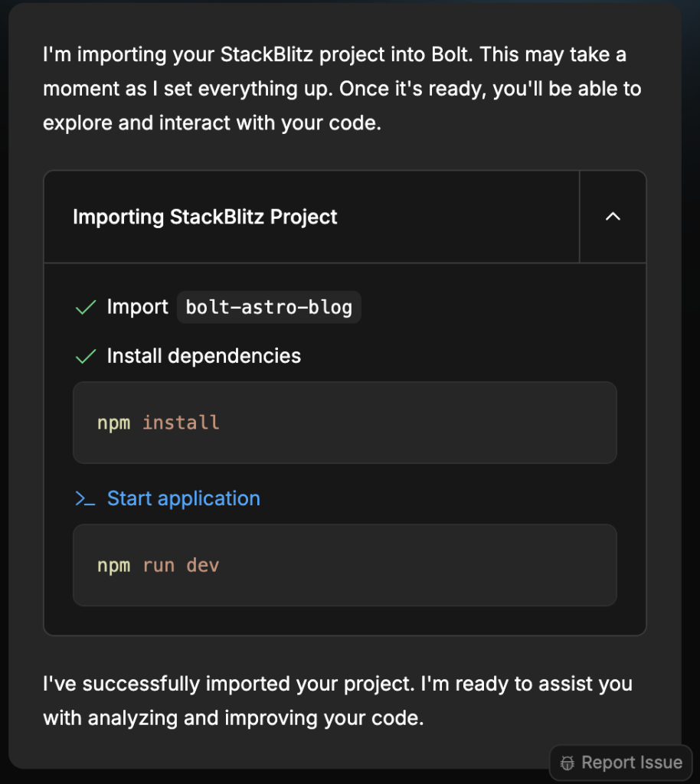Click the intro message about importing into Bolt

[x=342, y=89]
